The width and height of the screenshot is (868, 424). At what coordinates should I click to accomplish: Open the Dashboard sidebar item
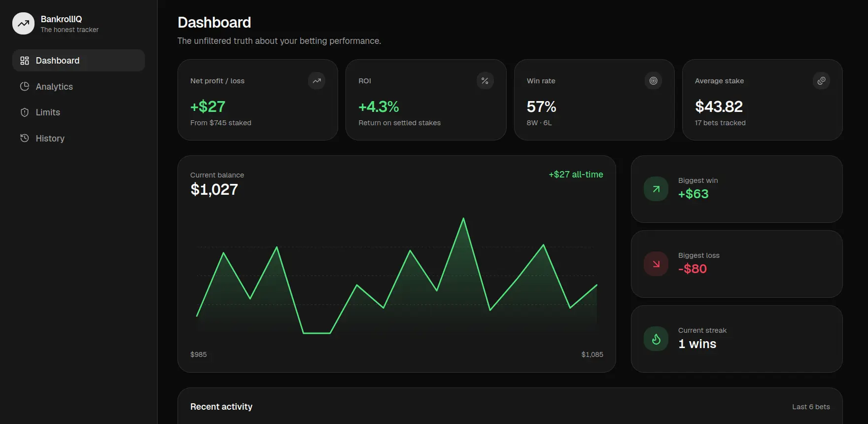(x=78, y=61)
